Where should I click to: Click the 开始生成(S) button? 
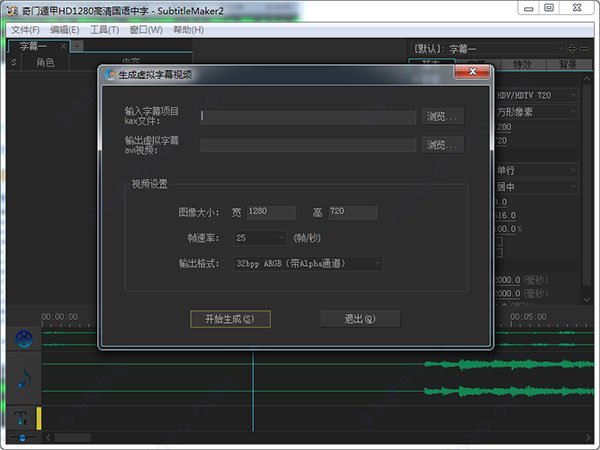click(230, 319)
